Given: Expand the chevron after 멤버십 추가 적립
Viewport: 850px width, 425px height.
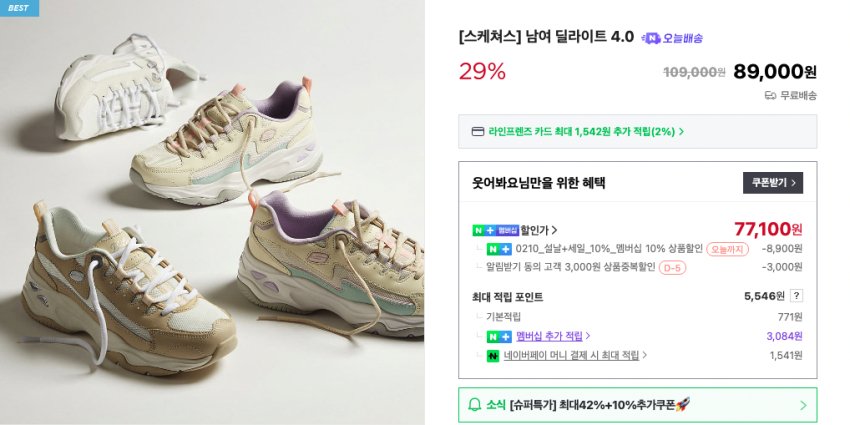Looking at the screenshot, I should (x=588, y=337).
